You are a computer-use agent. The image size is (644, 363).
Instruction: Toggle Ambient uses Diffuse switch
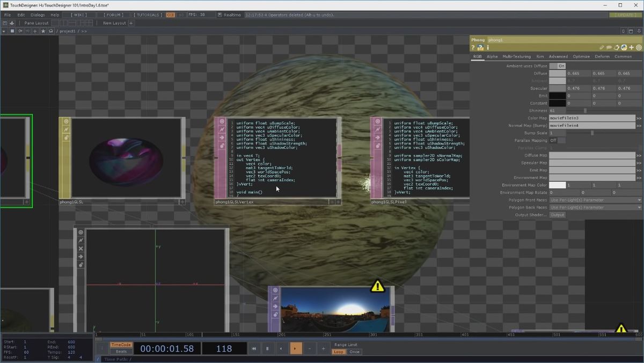[x=558, y=66]
